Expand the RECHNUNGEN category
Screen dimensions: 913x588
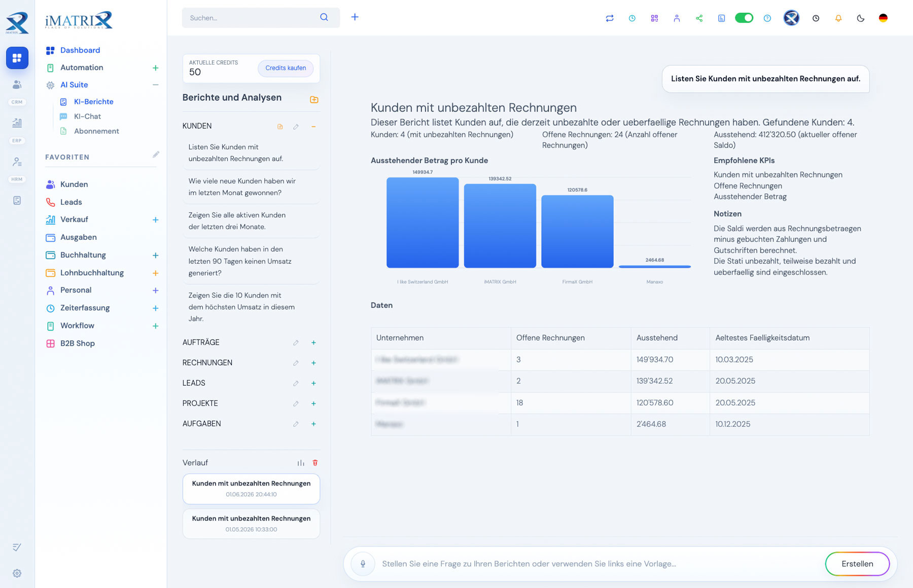coord(313,363)
